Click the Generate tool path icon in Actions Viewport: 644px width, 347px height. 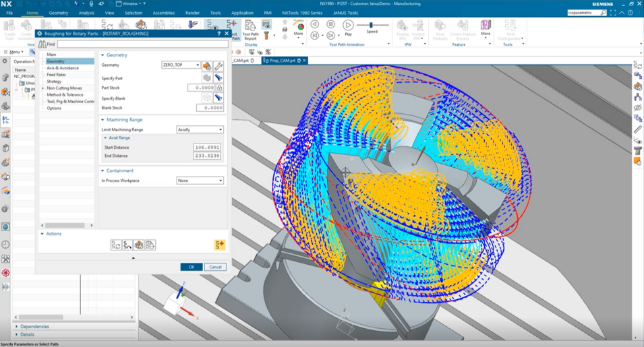tap(116, 245)
